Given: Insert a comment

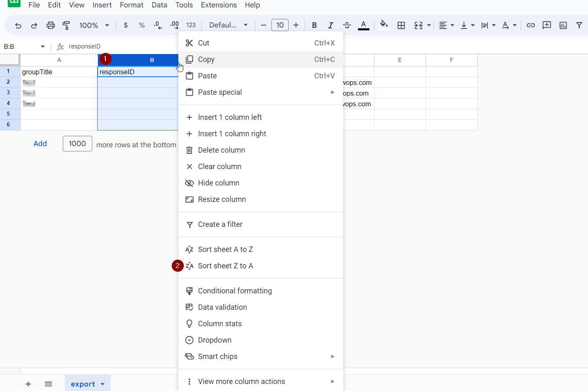Looking at the screenshot, I should click(547, 25).
